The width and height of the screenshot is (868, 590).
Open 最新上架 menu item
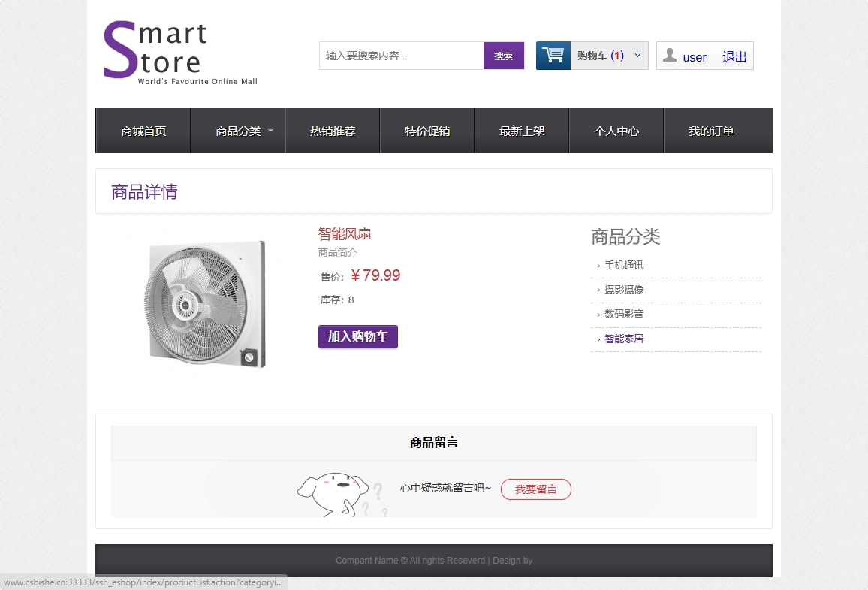coord(522,131)
